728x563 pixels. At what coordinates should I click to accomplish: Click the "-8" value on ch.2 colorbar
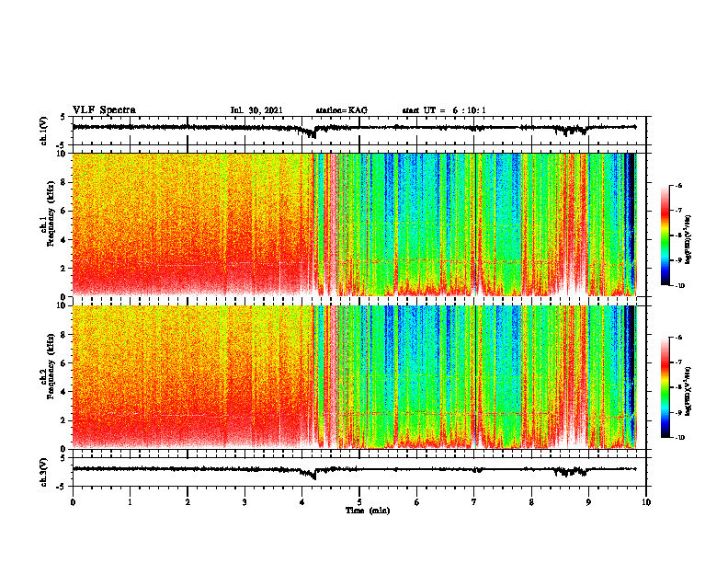(x=678, y=387)
